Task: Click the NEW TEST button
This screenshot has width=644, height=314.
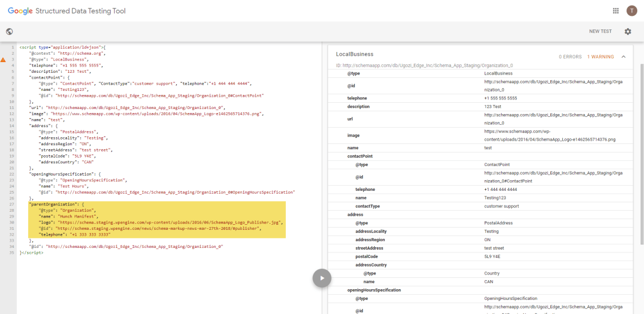Action: (601, 32)
